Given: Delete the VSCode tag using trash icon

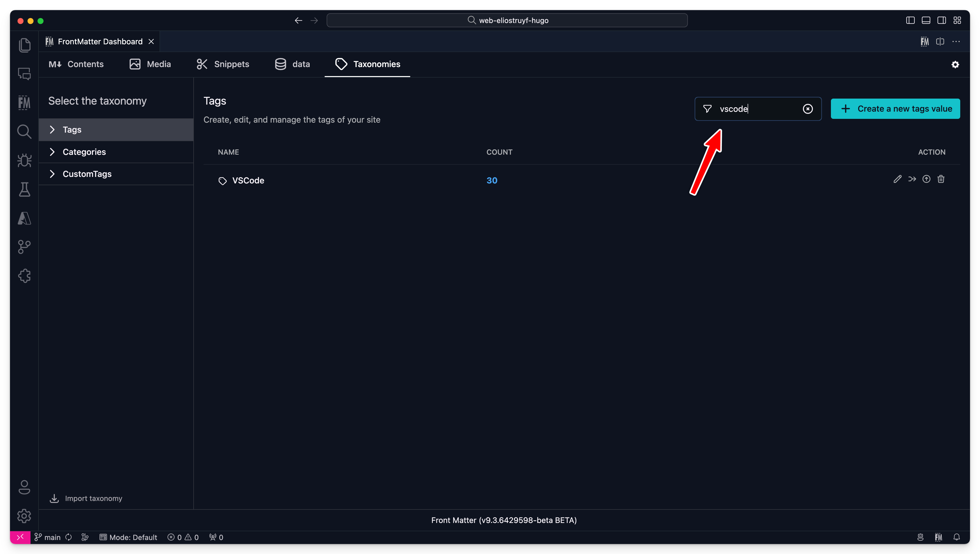Looking at the screenshot, I should [941, 179].
